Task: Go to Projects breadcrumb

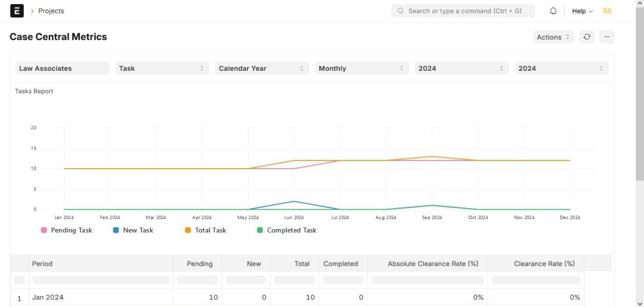Action: pos(51,11)
